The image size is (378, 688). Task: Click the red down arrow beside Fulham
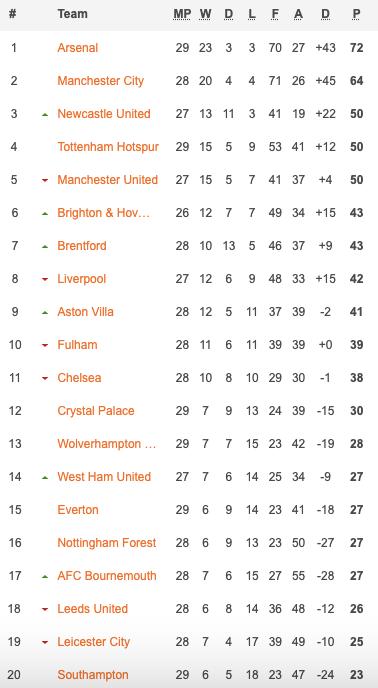click(x=45, y=345)
